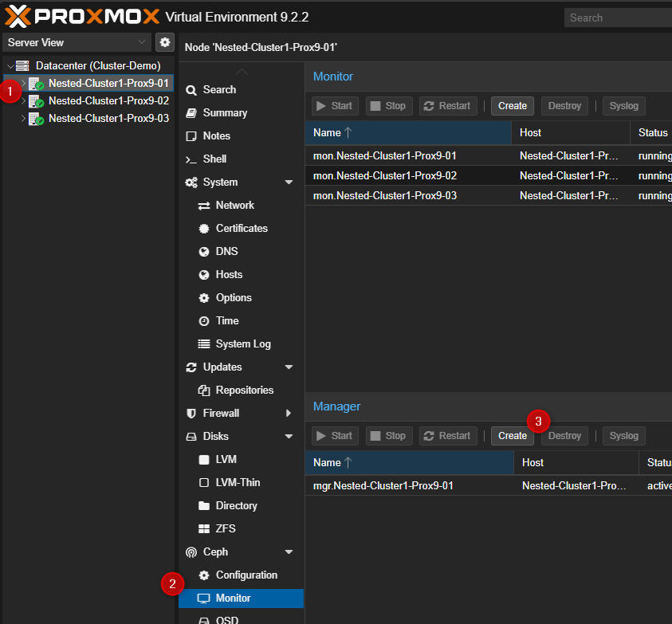Select the Ceph Monitor menu entry

242,598
